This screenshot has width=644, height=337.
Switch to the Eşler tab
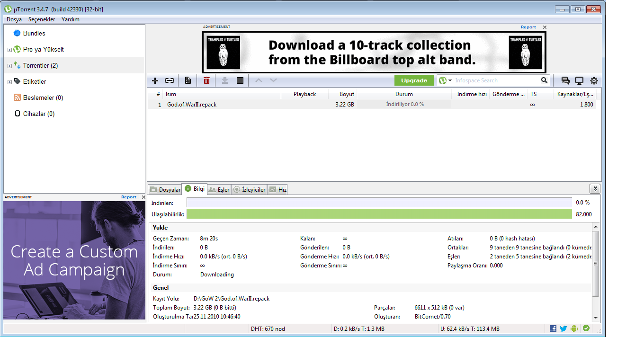tap(219, 189)
